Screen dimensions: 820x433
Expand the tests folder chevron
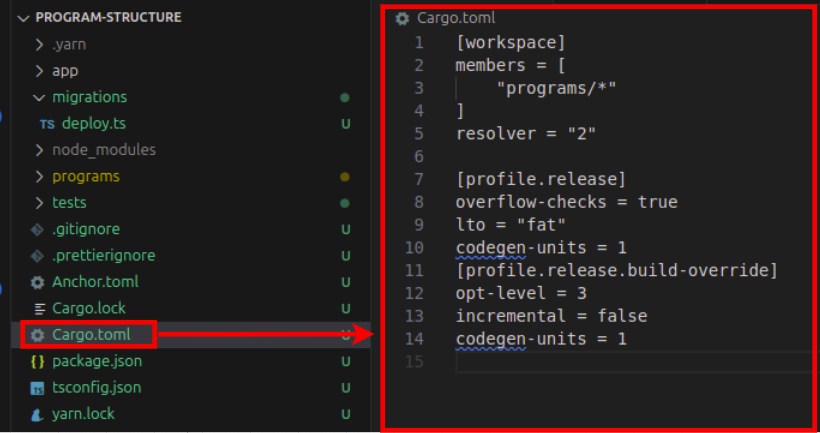(39, 202)
